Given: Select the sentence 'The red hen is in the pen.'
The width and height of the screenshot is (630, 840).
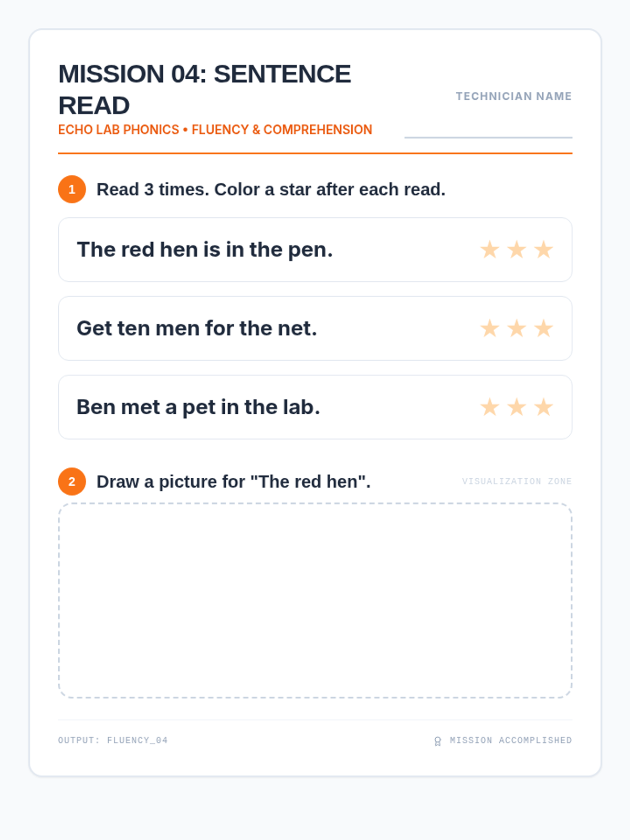Looking at the screenshot, I should click(205, 250).
